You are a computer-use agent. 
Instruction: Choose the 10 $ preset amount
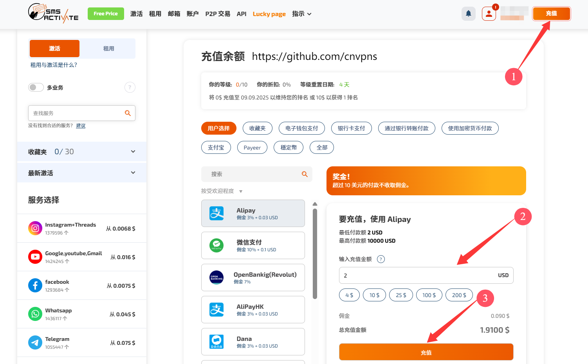point(374,295)
